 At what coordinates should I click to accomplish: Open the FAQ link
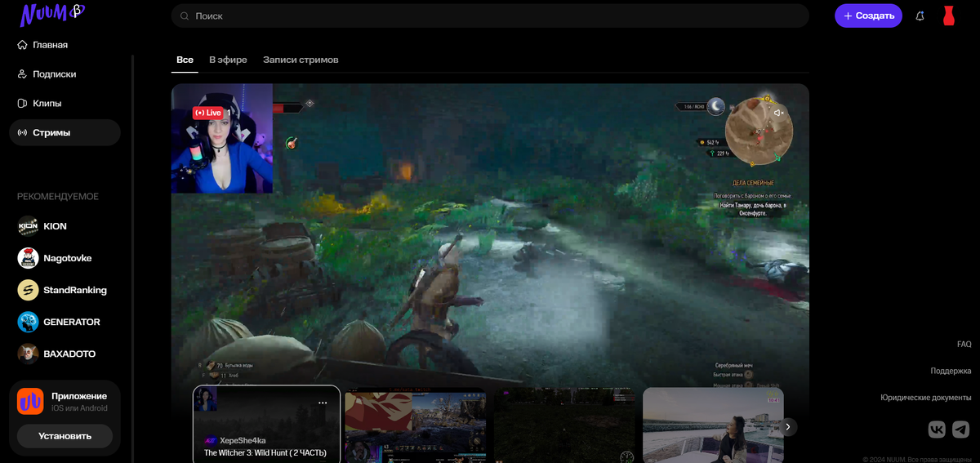click(x=964, y=345)
